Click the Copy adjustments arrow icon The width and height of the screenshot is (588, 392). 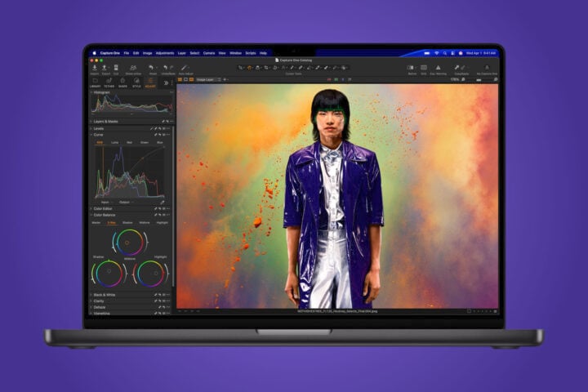pos(457,68)
